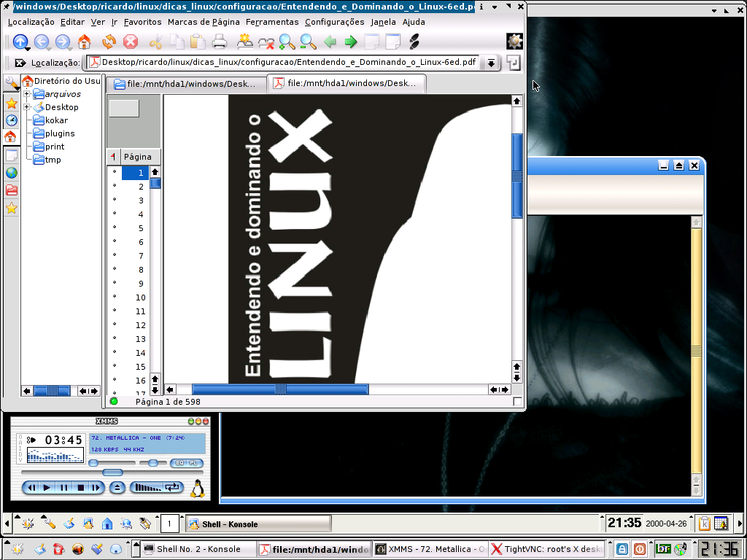The width and height of the screenshot is (747, 560).
Task: Open the history clock icon in sidebar
Action: (12, 120)
